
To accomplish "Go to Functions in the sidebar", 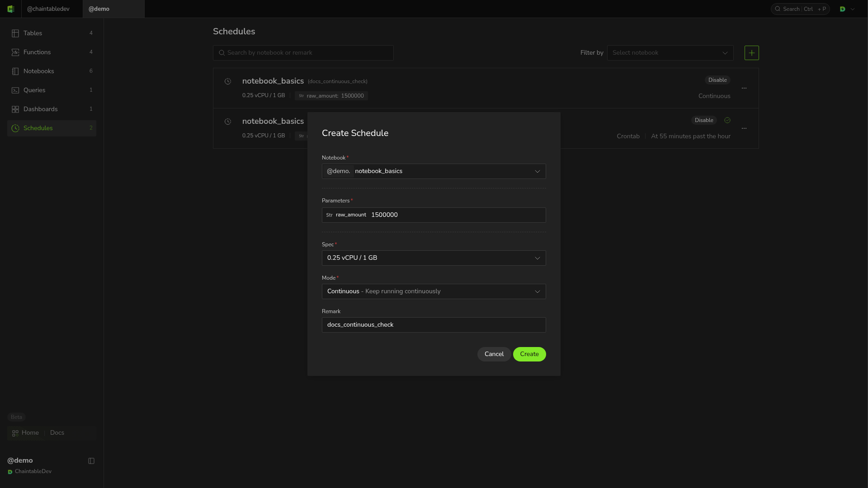I will point(52,52).
